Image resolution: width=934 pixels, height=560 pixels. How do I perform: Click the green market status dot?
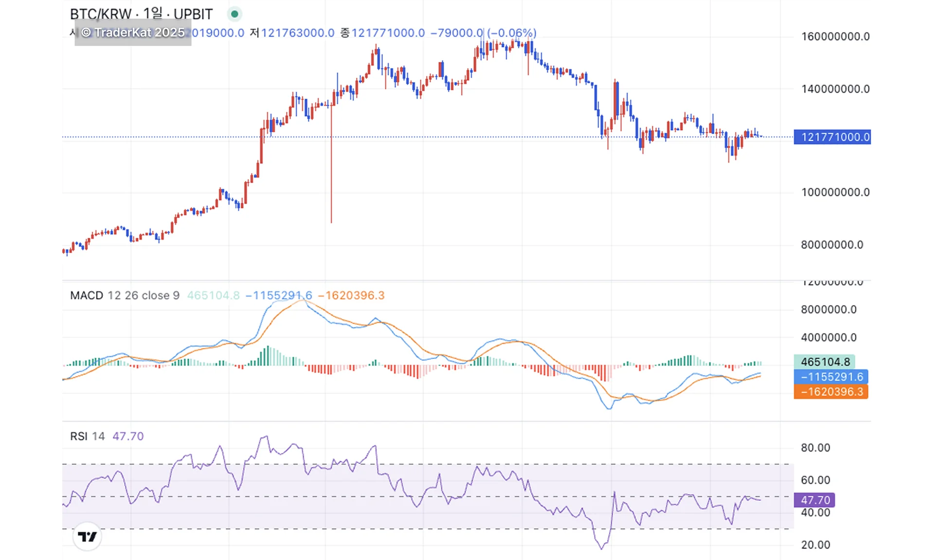pos(234,14)
